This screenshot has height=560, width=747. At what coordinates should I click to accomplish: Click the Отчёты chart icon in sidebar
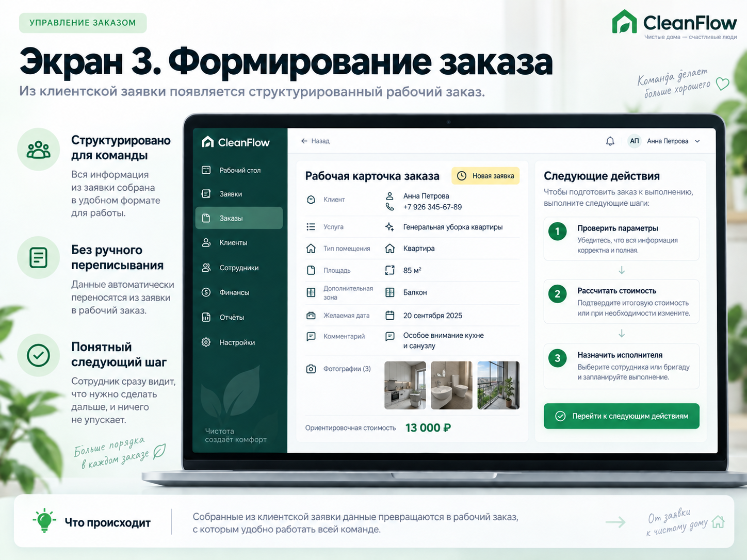click(x=206, y=317)
